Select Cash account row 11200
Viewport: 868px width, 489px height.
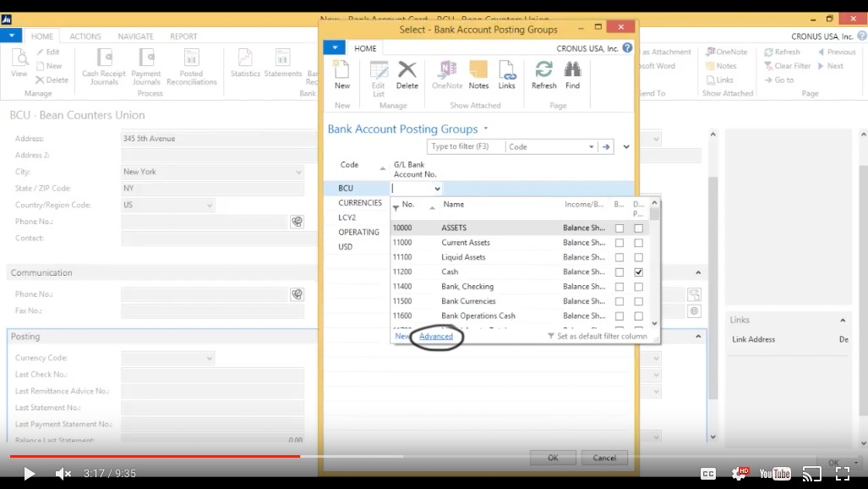tap(521, 272)
